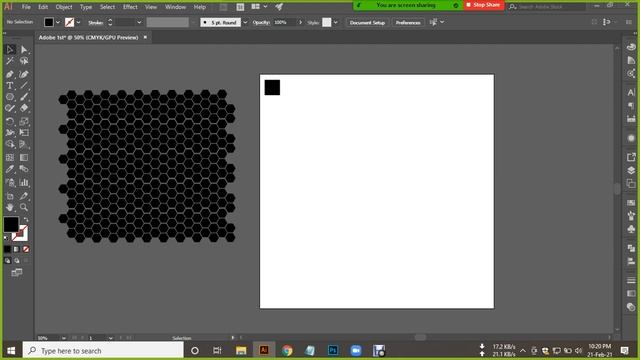Choose the Scale tool
The height and width of the screenshot is (360, 640).
click(x=24, y=121)
